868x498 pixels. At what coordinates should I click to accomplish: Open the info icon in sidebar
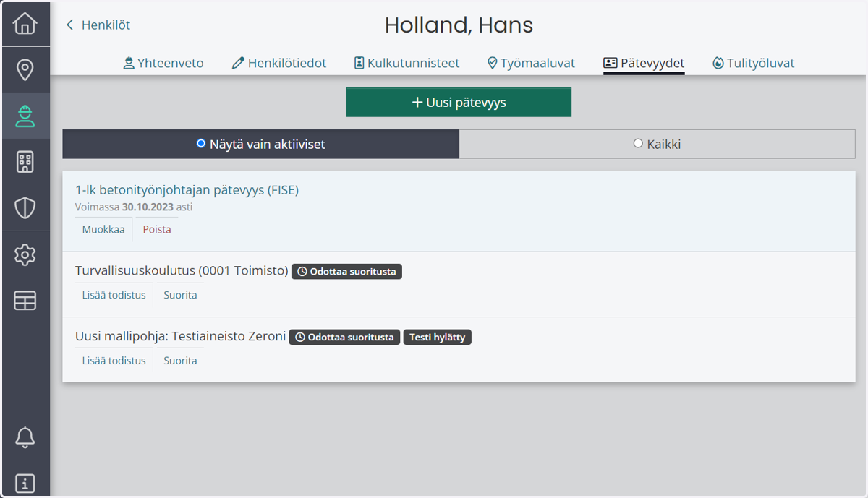click(25, 484)
